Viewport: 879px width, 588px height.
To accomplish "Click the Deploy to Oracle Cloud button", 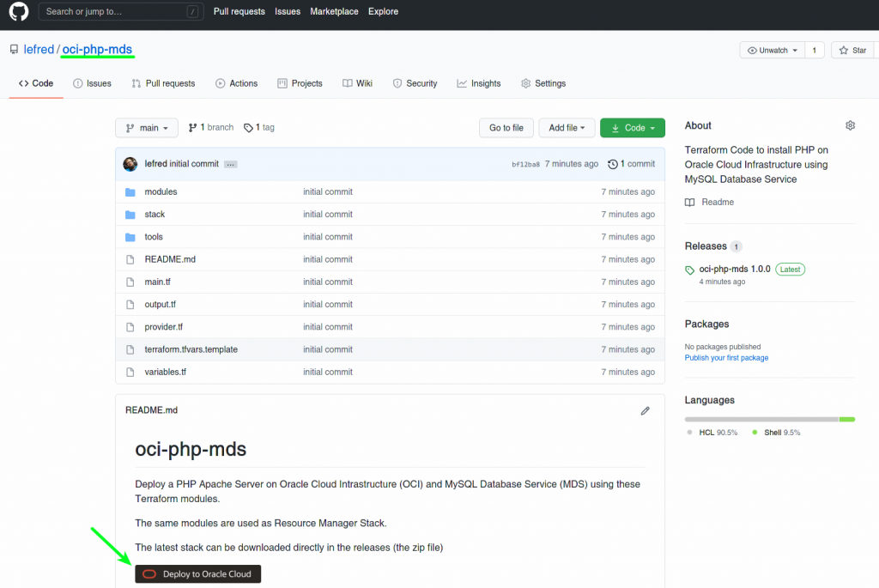I will [x=198, y=574].
